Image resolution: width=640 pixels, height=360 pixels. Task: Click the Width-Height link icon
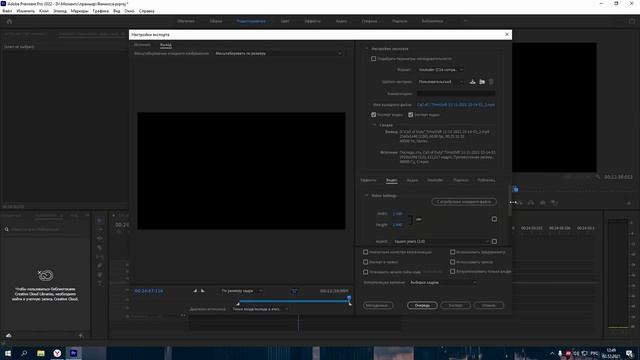[x=418, y=219]
